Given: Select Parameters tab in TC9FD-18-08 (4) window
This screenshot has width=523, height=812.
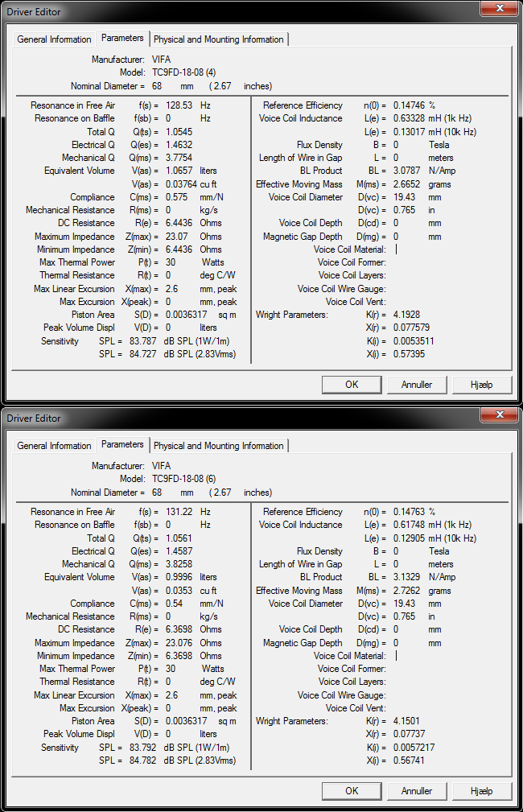Looking at the screenshot, I should click(x=122, y=38).
